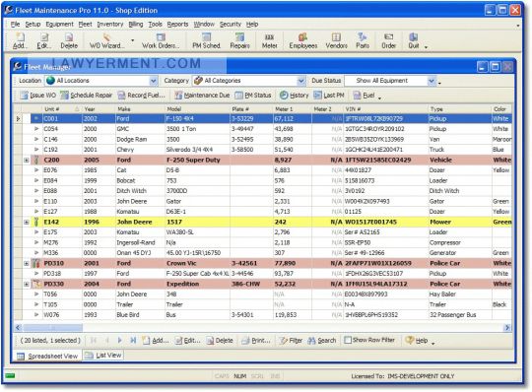Click the Print button in bottom bar
This screenshot has width=532, height=392.
coord(256,340)
